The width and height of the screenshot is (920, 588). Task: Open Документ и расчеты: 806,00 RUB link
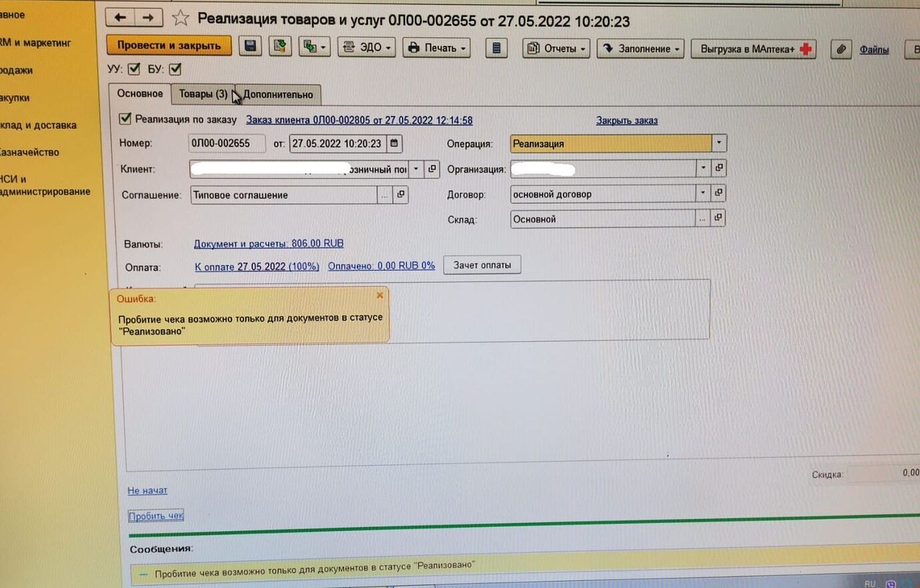coord(269,244)
